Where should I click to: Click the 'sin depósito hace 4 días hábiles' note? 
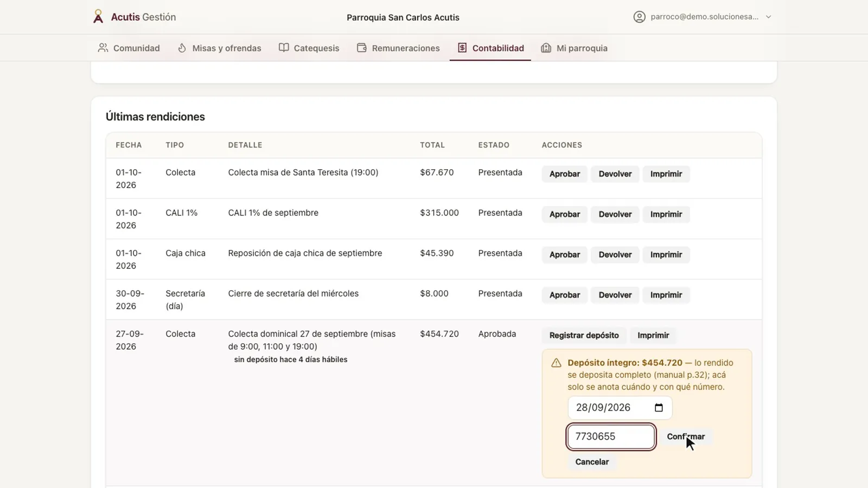291,359
